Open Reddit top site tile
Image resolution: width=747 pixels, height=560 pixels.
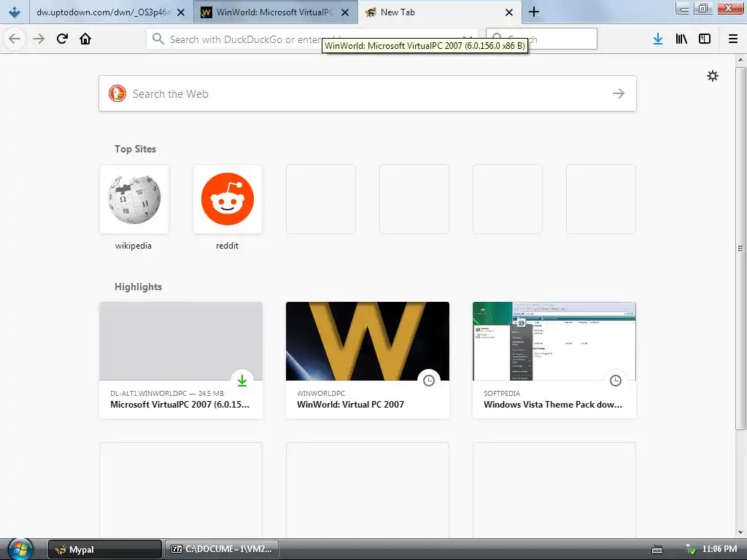coord(228,199)
